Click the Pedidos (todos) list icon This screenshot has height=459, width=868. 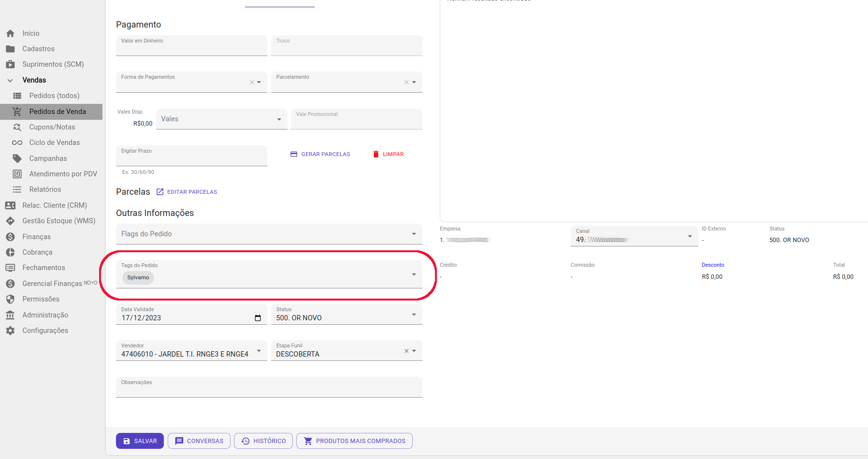(17, 96)
